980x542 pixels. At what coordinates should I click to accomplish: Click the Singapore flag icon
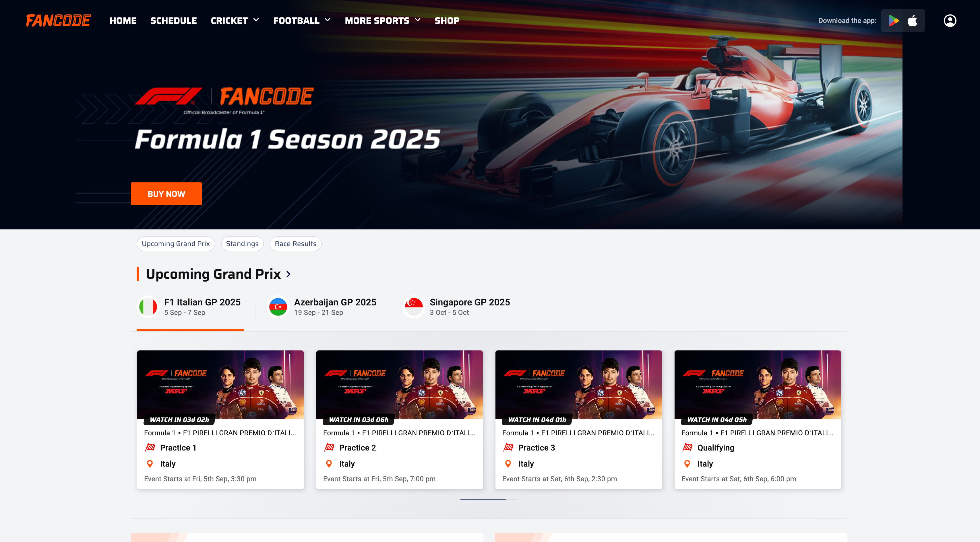pos(414,307)
